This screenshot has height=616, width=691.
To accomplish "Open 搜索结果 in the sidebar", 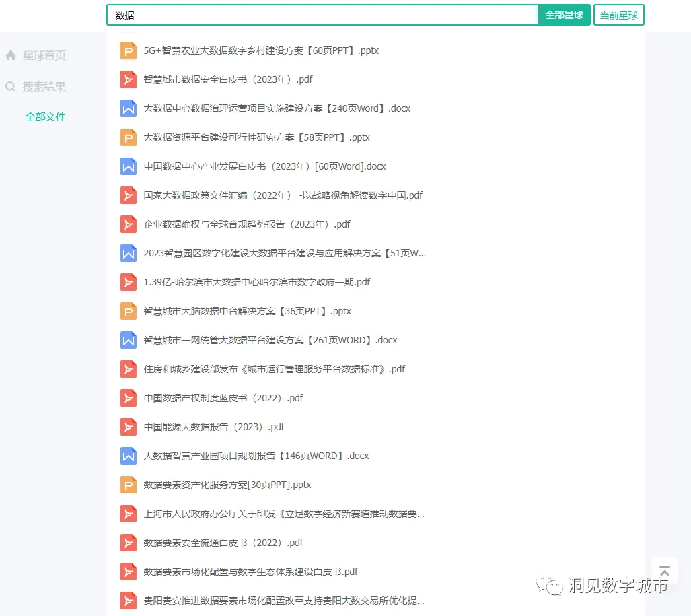I will (44, 86).
